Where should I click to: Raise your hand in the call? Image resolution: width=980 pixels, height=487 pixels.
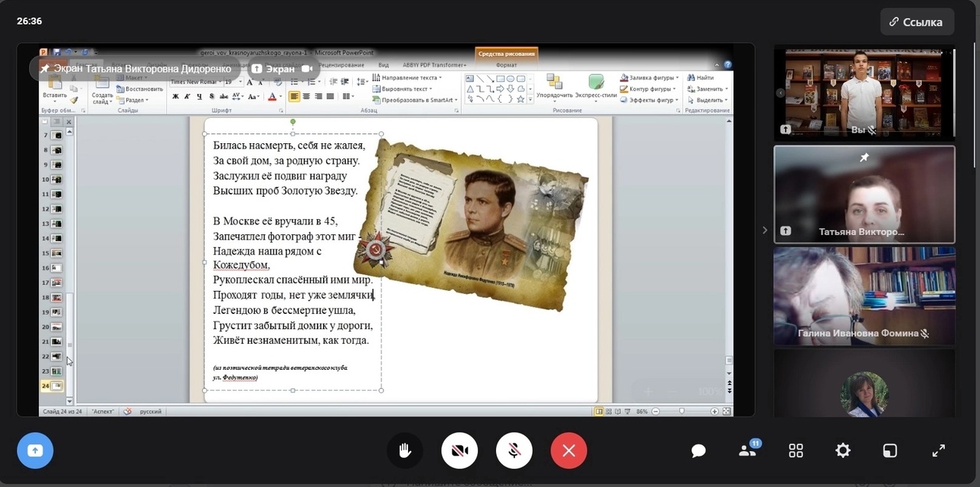405,450
